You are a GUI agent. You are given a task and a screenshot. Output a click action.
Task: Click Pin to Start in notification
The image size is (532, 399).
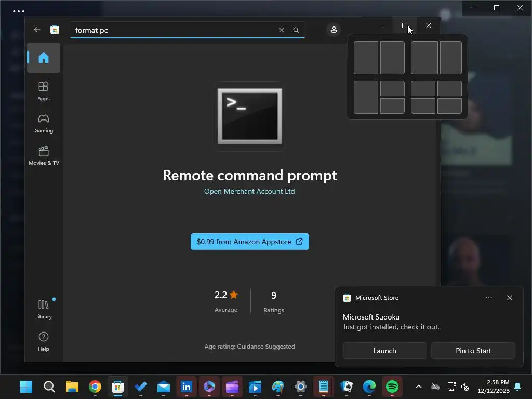point(473,351)
